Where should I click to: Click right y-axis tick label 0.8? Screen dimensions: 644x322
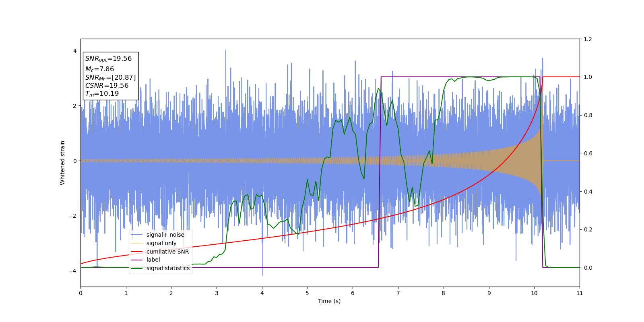click(588, 116)
